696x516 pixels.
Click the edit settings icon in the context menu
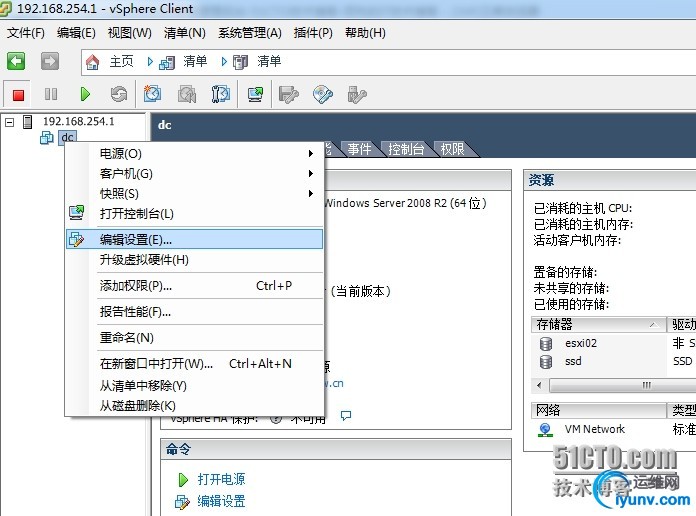click(x=76, y=239)
